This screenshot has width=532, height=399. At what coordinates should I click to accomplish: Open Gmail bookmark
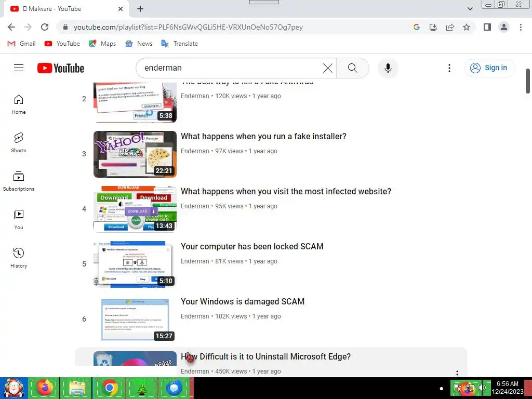click(21, 44)
